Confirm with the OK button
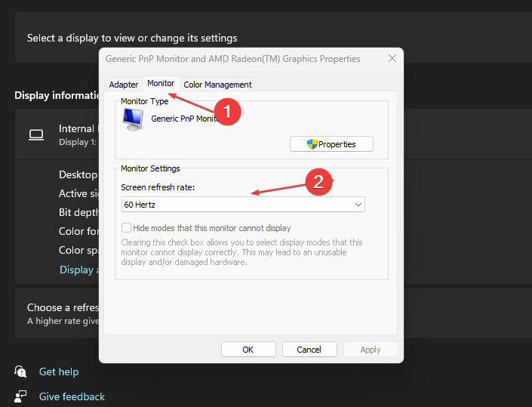 coord(248,350)
